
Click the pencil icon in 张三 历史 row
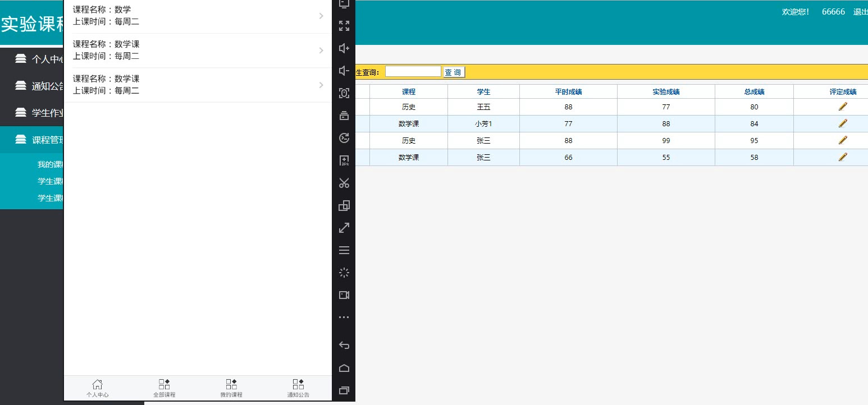point(843,140)
